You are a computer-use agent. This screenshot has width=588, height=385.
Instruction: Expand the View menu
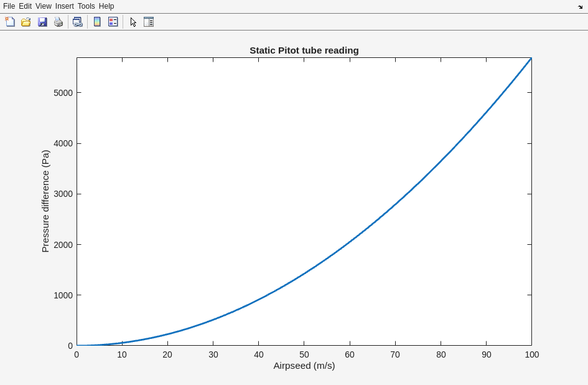(x=44, y=6)
